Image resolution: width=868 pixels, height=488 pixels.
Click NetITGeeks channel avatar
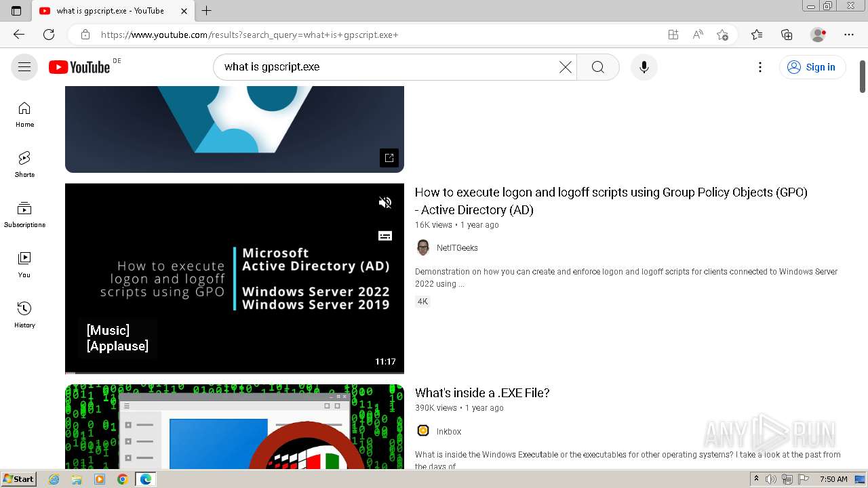[423, 247]
